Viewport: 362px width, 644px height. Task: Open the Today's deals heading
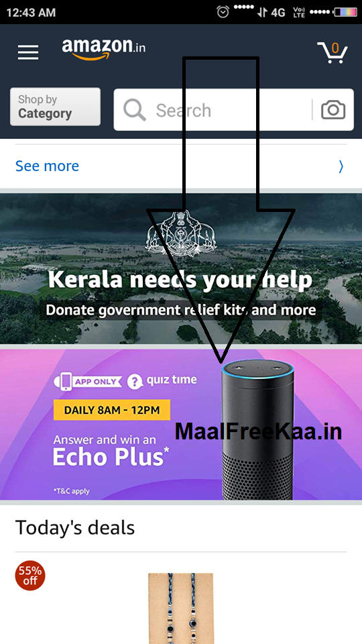[74, 528]
